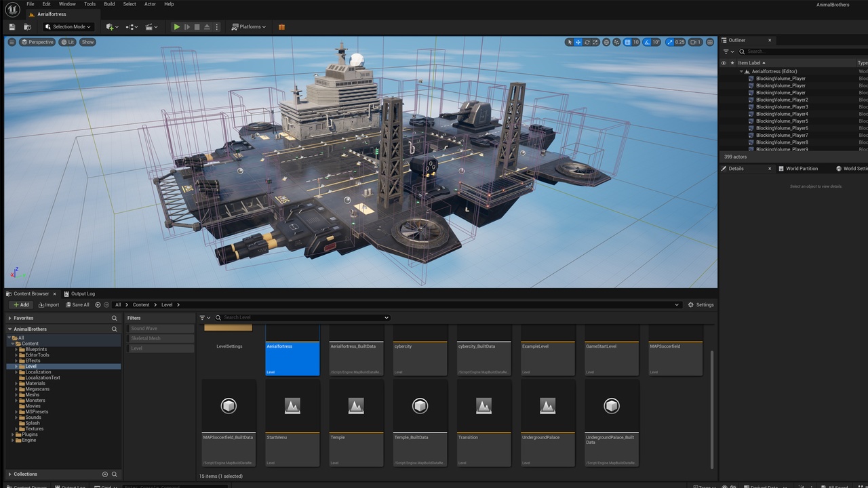Open the Selection Mode dropdown
The width and height of the screenshot is (868, 488).
(68, 27)
